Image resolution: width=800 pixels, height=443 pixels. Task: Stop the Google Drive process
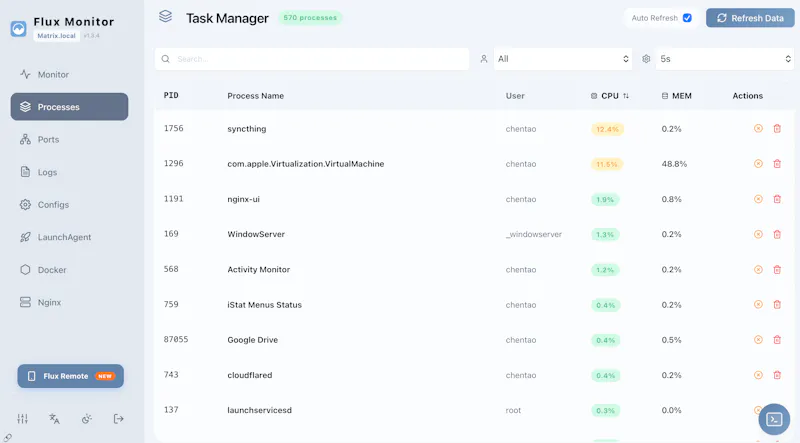coord(758,340)
